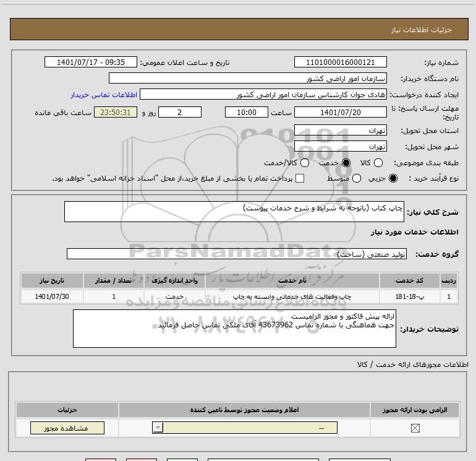The width and height of the screenshot is (476, 461).
Task: Select the کالا radio button
Action: tap(378, 163)
